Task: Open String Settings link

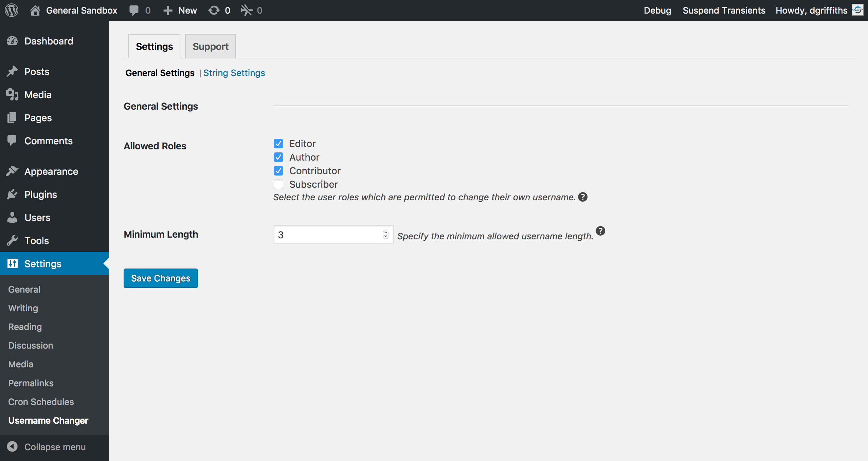Action: click(235, 73)
